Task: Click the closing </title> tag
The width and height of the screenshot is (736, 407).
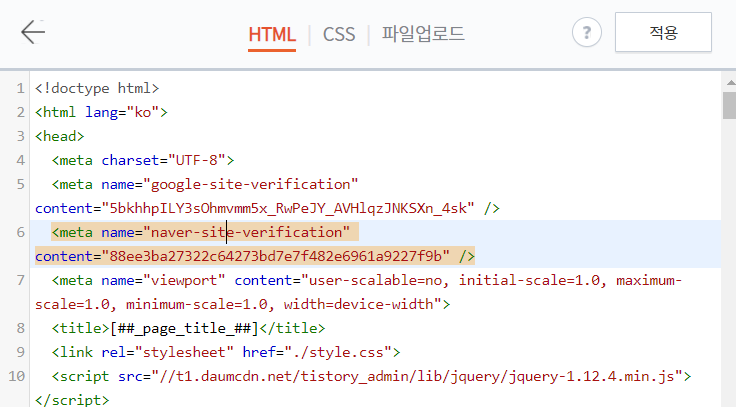Action: (292, 328)
